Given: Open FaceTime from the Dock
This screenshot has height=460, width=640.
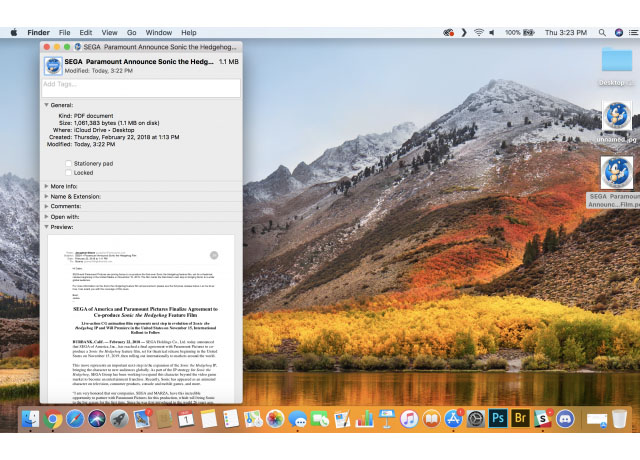Looking at the screenshot, I should pos(320,419).
